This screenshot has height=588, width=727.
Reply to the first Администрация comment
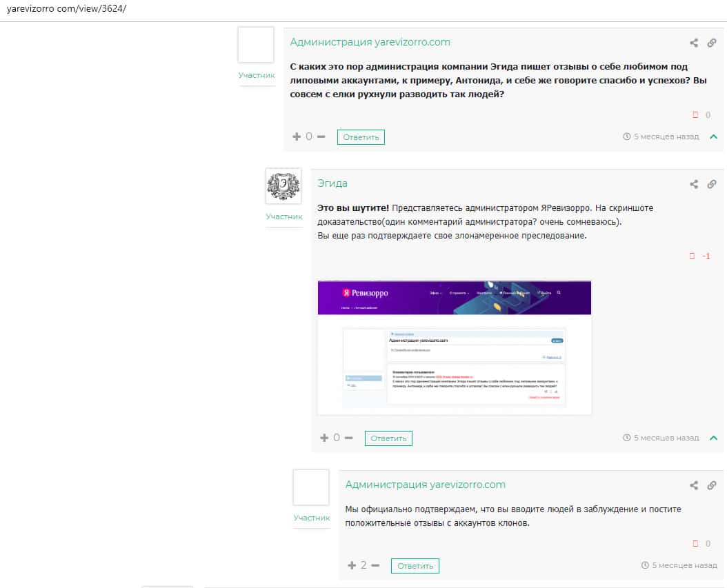(361, 137)
